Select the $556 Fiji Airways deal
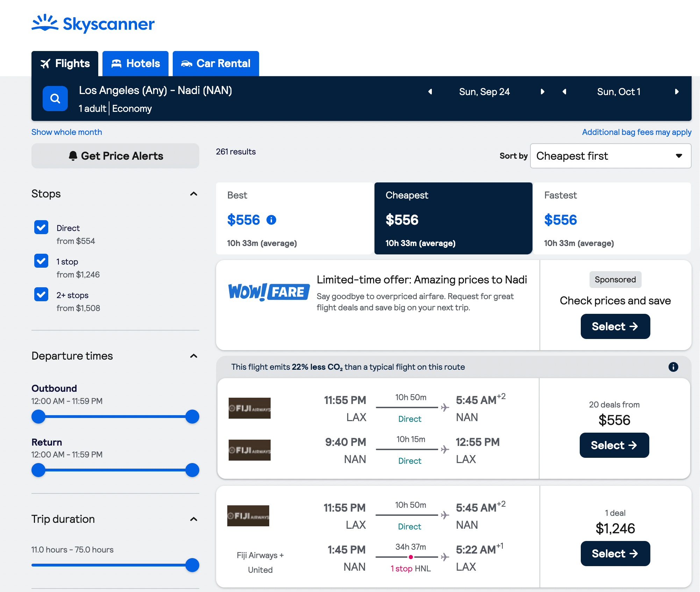The image size is (700, 592). coord(614,445)
